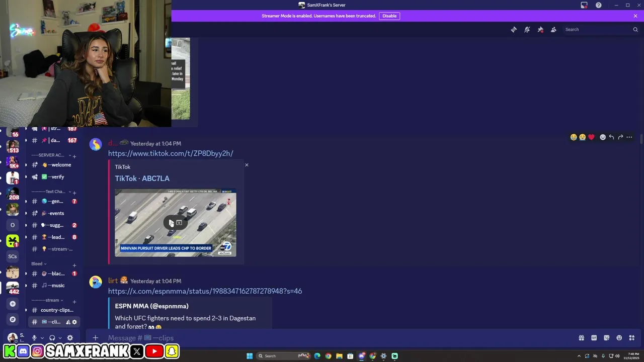The height and width of the screenshot is (362, 644).
Task: Toggle channel notification settings bell
Action: click(x=527, y=30)
